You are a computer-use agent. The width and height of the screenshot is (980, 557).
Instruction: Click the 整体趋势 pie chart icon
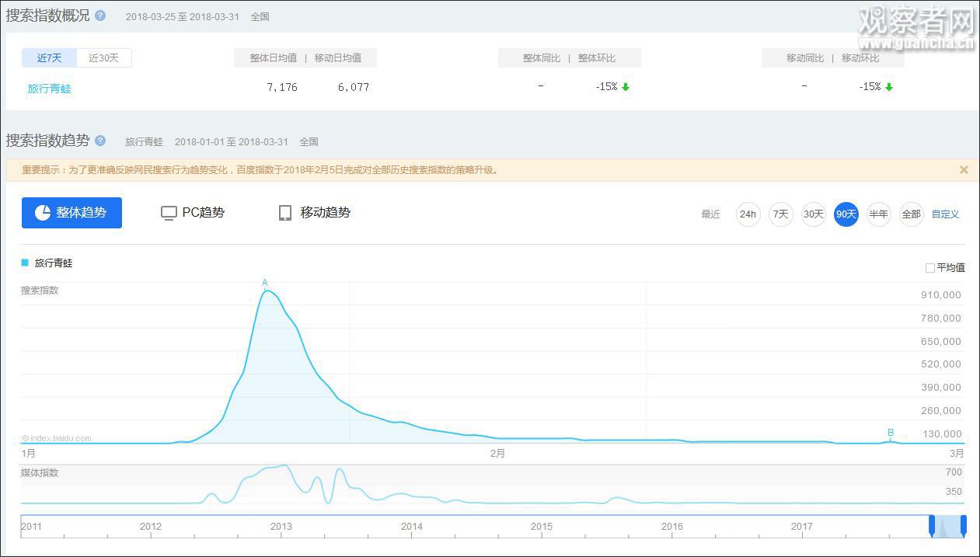click(x=43, y=213)
